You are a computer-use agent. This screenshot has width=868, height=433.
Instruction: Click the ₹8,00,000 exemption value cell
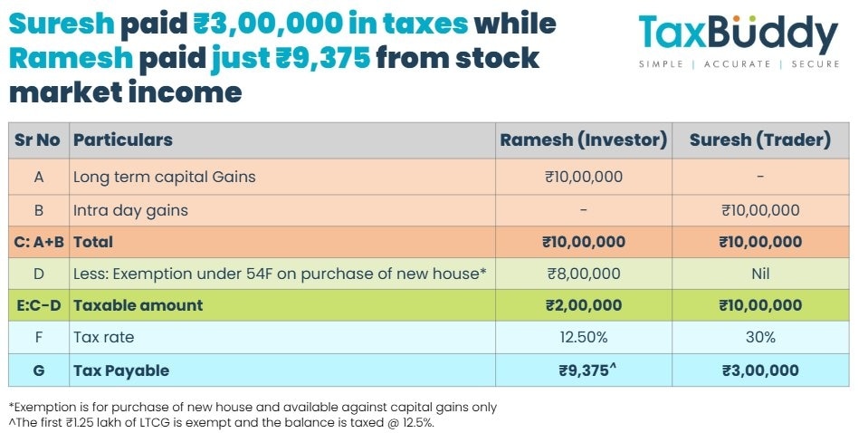583,273
